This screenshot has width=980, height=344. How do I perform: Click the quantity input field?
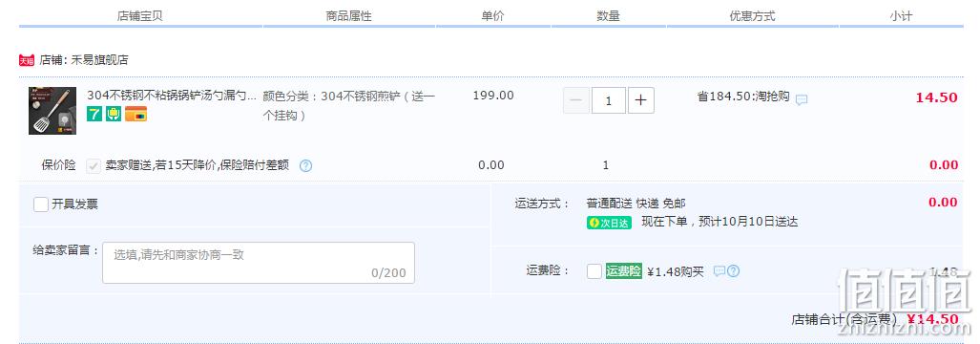609,100
